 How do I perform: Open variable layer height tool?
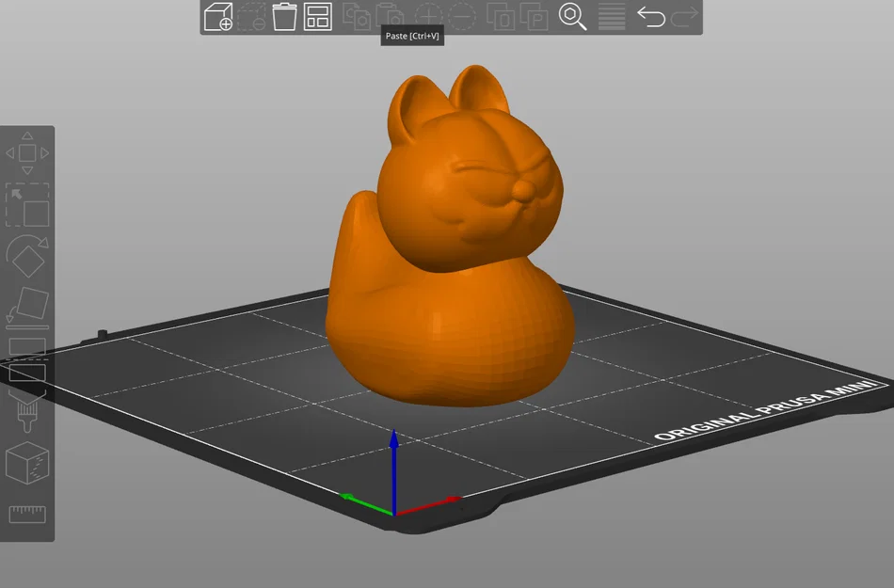pos(610,18)
